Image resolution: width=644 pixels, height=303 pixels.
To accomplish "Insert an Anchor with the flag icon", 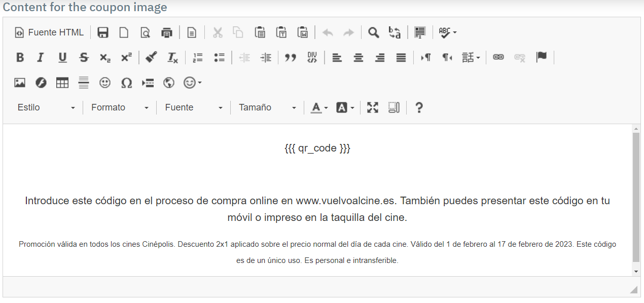I will 542,57.
